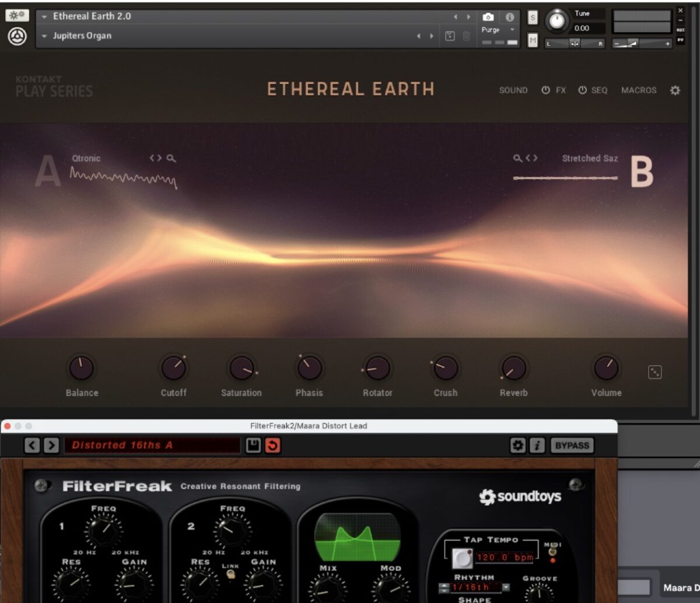
Task: Go to previous instrument in Ethereal Earth 2.0 row
Action: [x=455, y=17]
